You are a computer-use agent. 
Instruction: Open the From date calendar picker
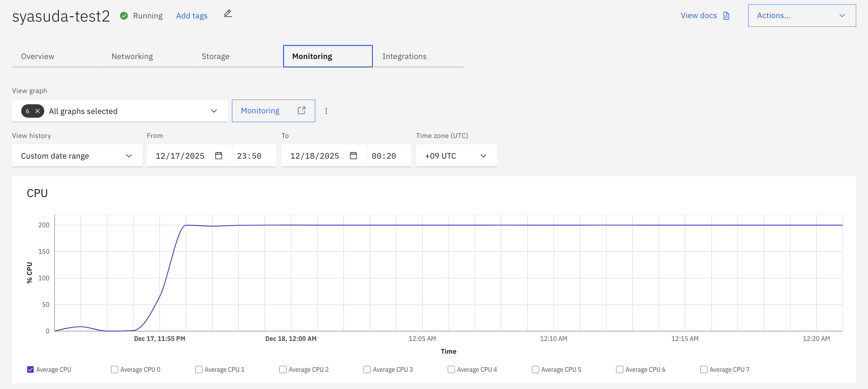point(218,155)
